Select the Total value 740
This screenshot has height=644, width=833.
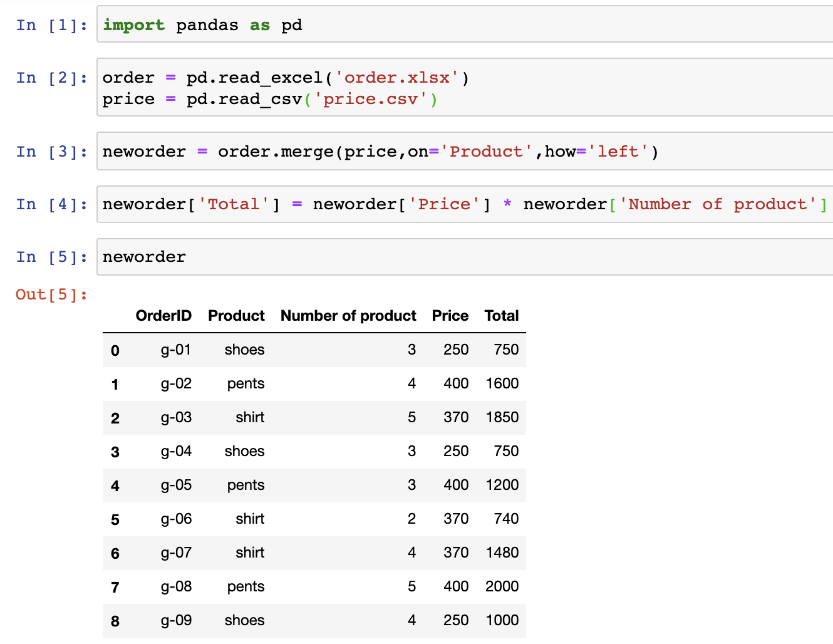(506, 519)
